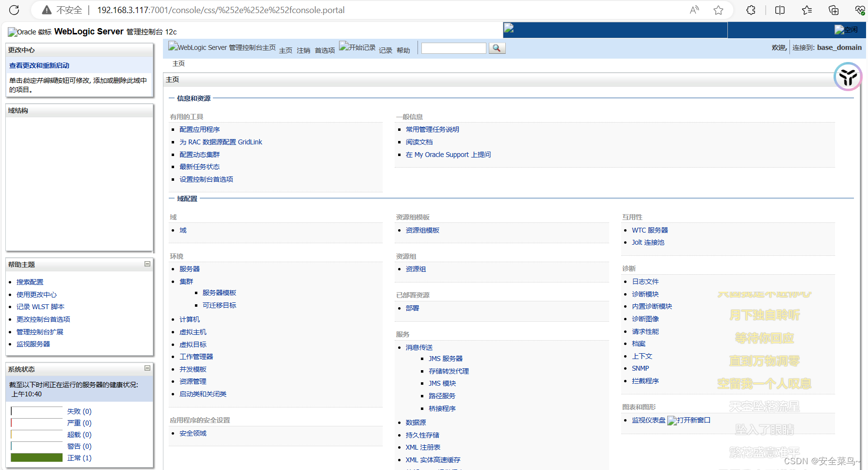Click the start recording image icon
This screenshot has height=470, width=868.
tap(357, 47)
